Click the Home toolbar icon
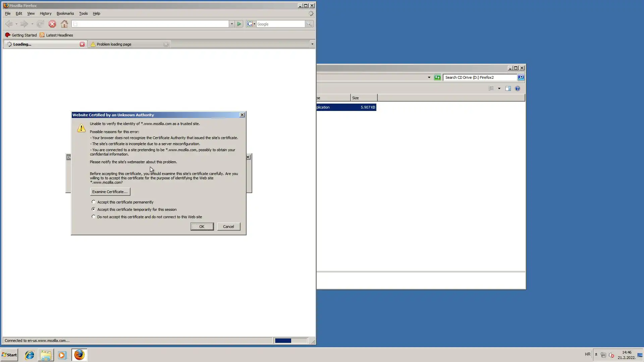644x362 pixels. click(x=64, y=24)
